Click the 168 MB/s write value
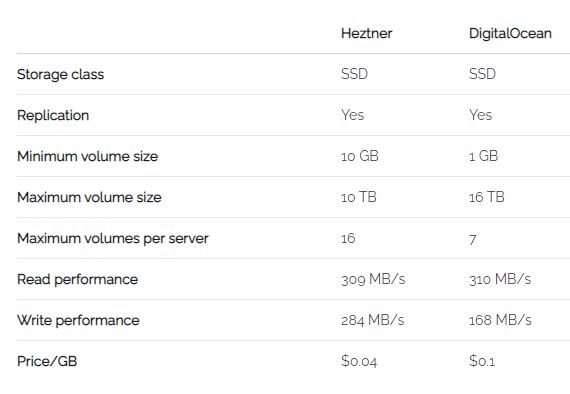 [x=500, y=321]
